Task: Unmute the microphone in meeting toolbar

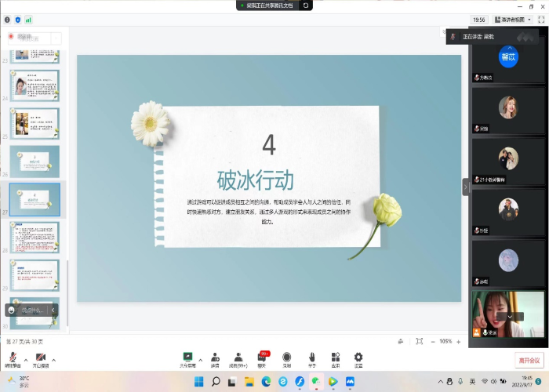Action: pyautogui.click(x=13, y=358)
